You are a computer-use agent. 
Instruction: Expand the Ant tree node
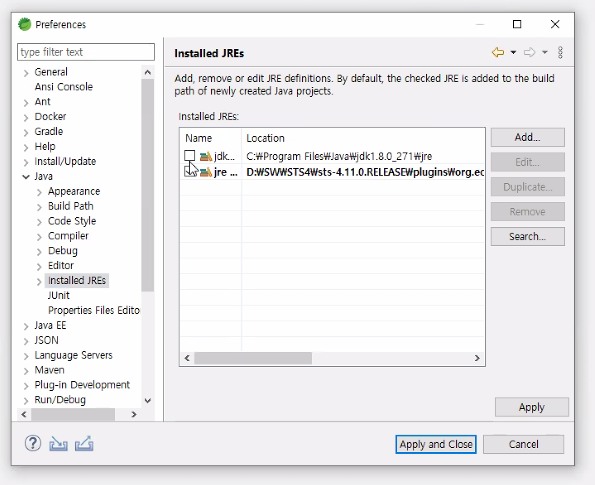tap(26, 102)
